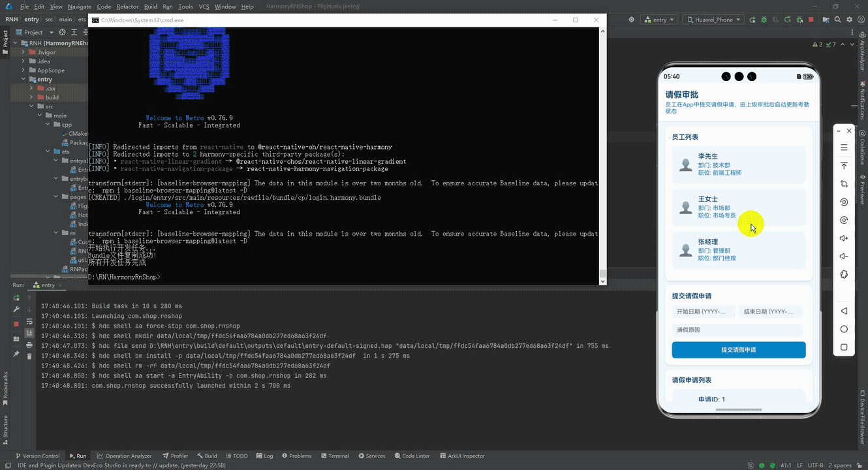The image size is (868, 470).
Task: Select employee card 张经理
Action: (x=739, y=250)
